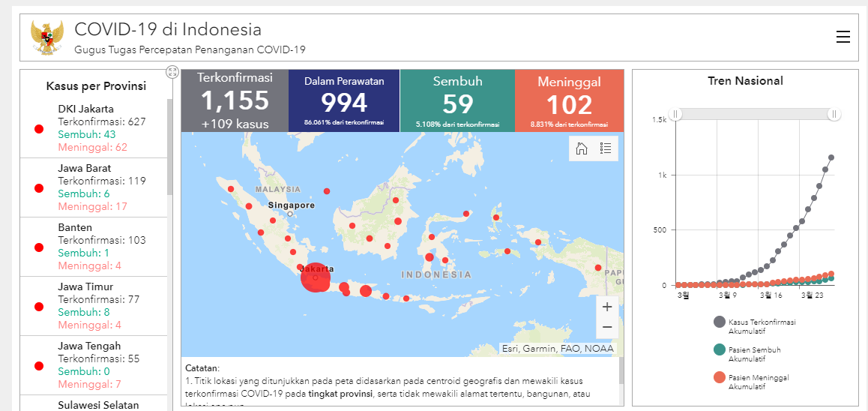Click the '+109 kasus' text

tap(235, 124)
